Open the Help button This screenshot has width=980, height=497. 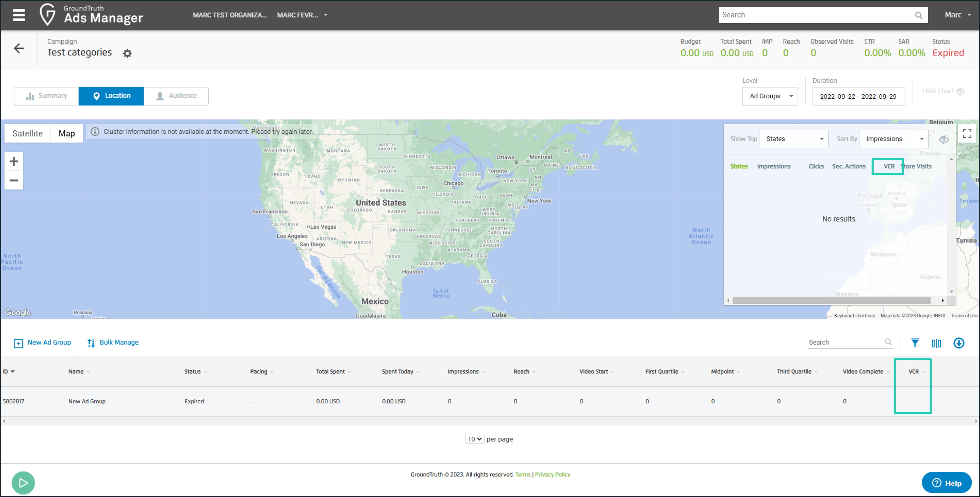coord(946,483)
